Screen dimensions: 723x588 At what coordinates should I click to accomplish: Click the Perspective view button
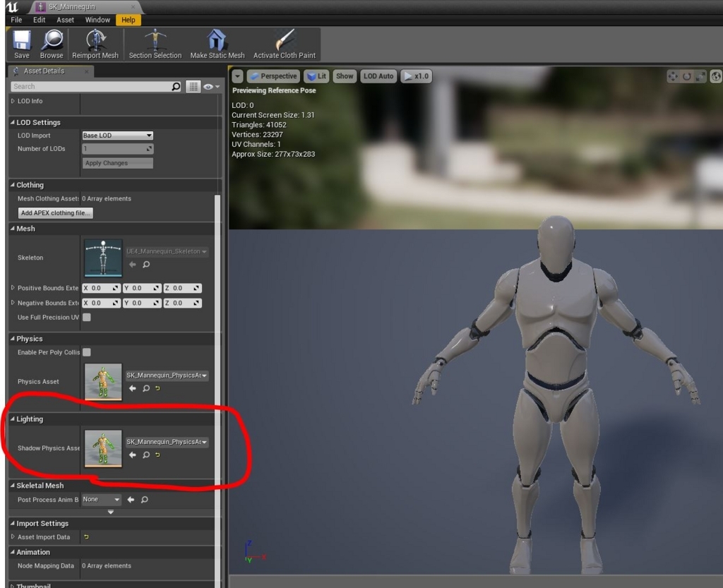pos(273,76)
